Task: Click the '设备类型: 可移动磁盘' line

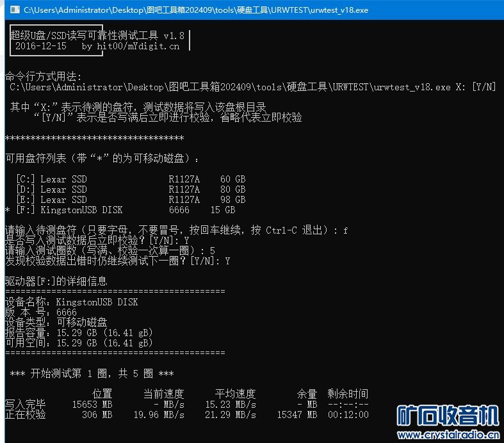Action: (x=56, y=323)
